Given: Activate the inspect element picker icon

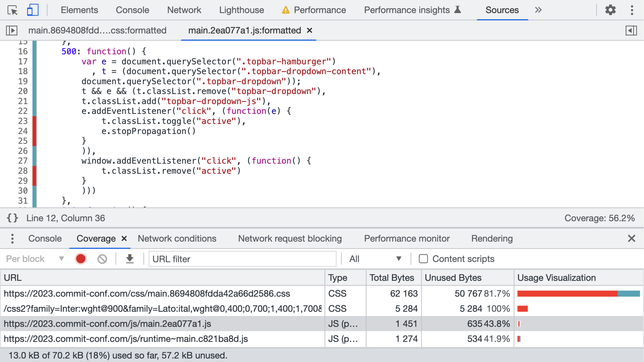Looking at the screenshot, I should click(12, 10).
